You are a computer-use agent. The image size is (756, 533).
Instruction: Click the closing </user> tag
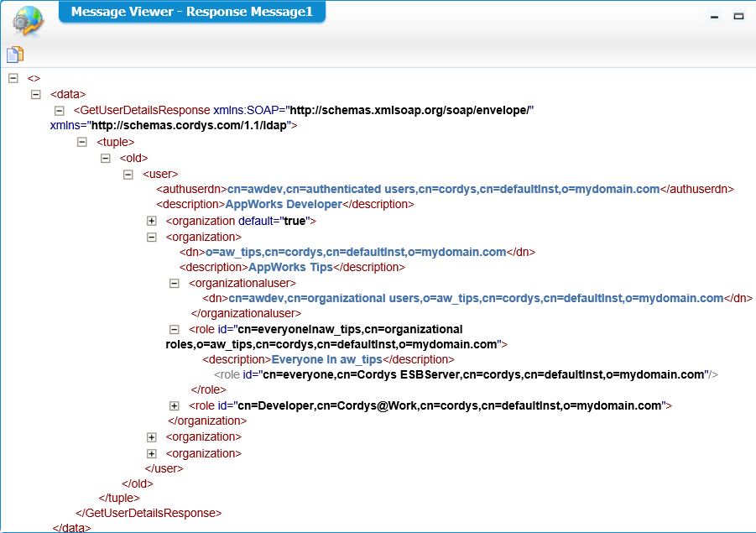(164, 468)
